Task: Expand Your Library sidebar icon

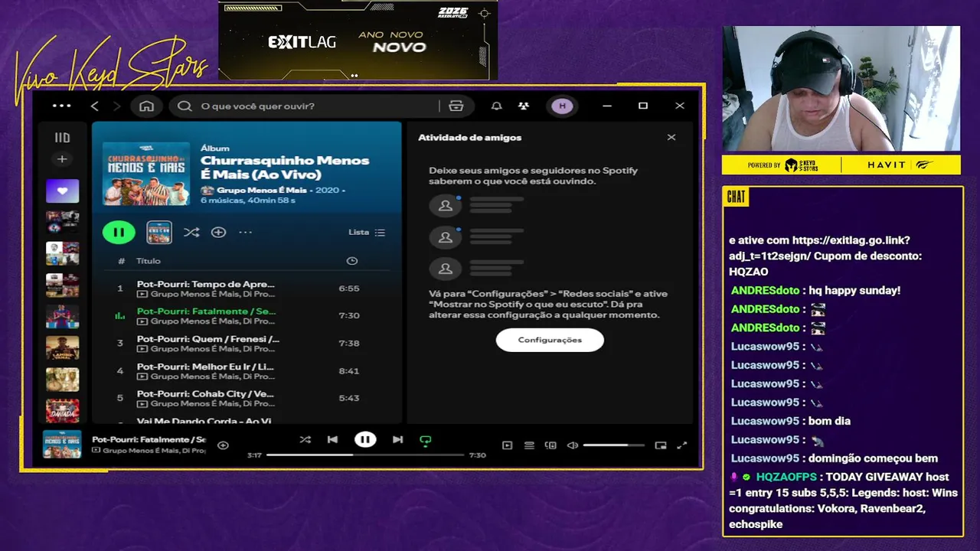Action: tap(62, 138)
